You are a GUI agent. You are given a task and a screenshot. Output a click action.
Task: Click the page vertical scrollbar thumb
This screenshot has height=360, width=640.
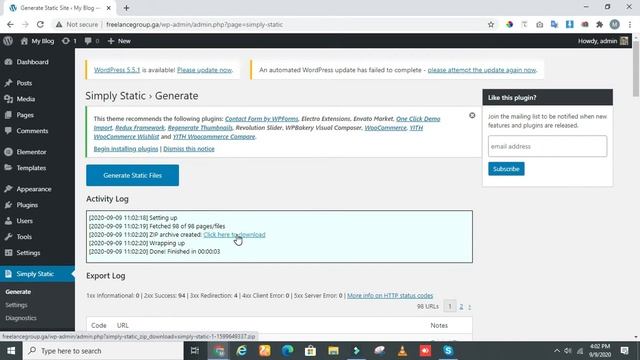(x=636, y=69)
